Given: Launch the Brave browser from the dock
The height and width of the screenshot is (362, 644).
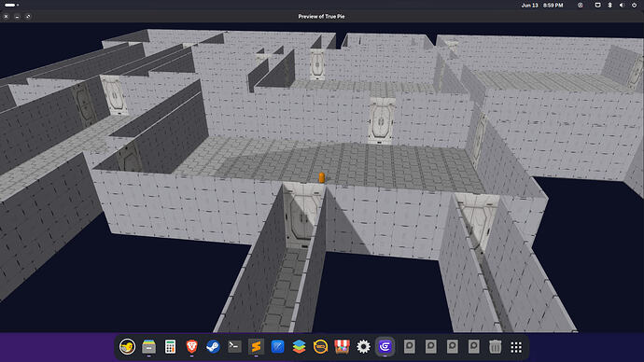Looking at the screenshot, I should 191,347.
